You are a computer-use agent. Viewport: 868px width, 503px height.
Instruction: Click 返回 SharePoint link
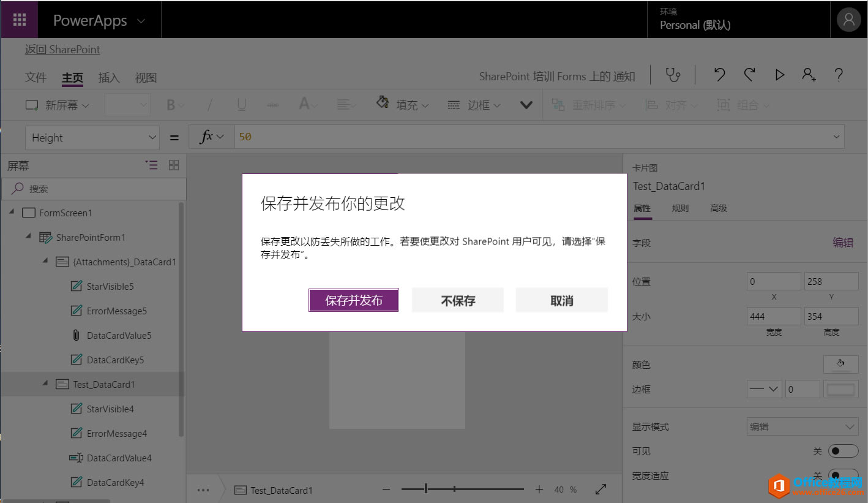pos(62,50)
